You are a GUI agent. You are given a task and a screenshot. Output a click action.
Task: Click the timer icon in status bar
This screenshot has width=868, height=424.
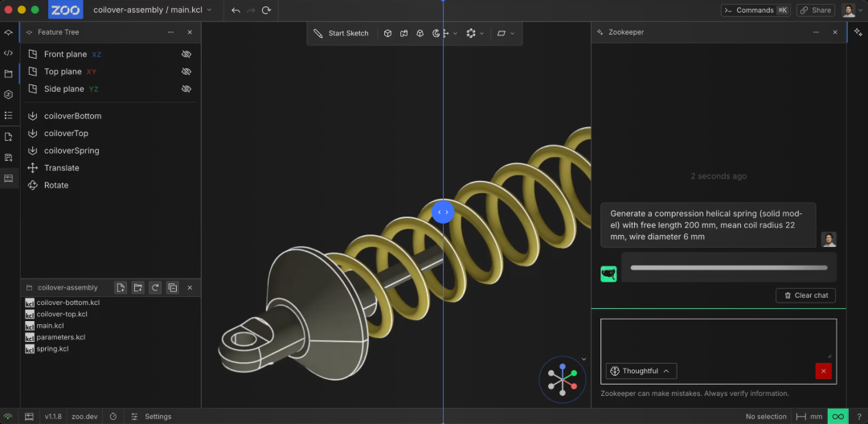pos(113,416)
